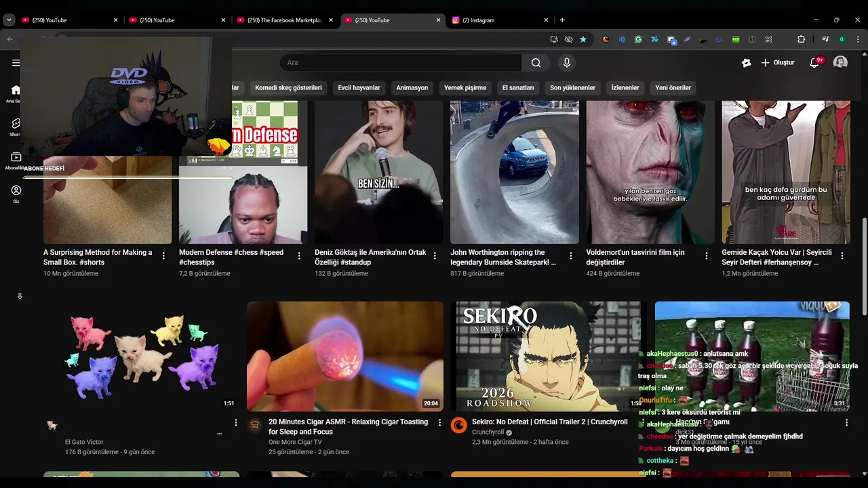Viewport: 868px width, 488px height.
Task: Start voice search with the microphone
Action: coord(567,63)
